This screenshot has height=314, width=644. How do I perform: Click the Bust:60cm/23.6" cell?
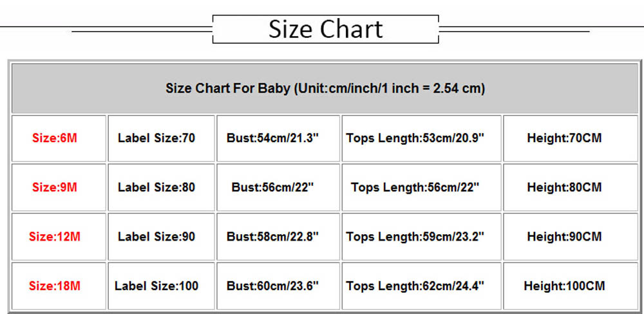click(x=272, y=286)
